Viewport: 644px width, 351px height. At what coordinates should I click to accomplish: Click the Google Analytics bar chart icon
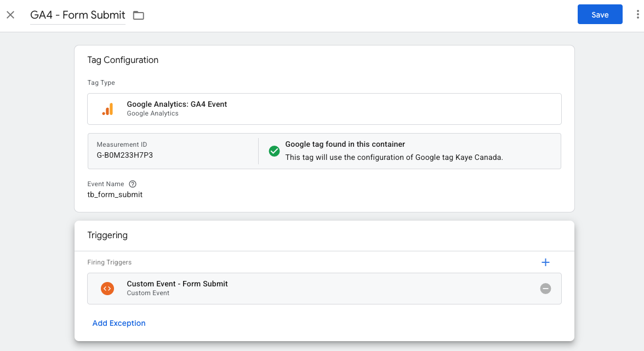[x=107, y=109]
